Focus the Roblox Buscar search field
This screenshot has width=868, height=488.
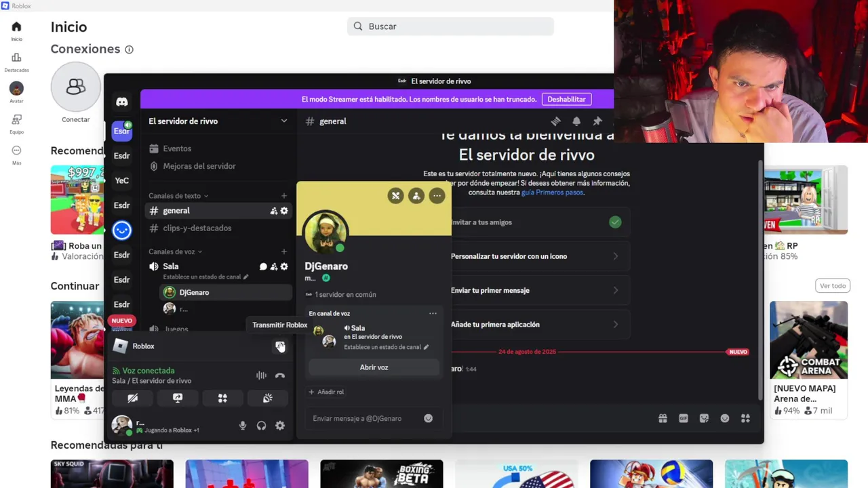tap(451, 26)
